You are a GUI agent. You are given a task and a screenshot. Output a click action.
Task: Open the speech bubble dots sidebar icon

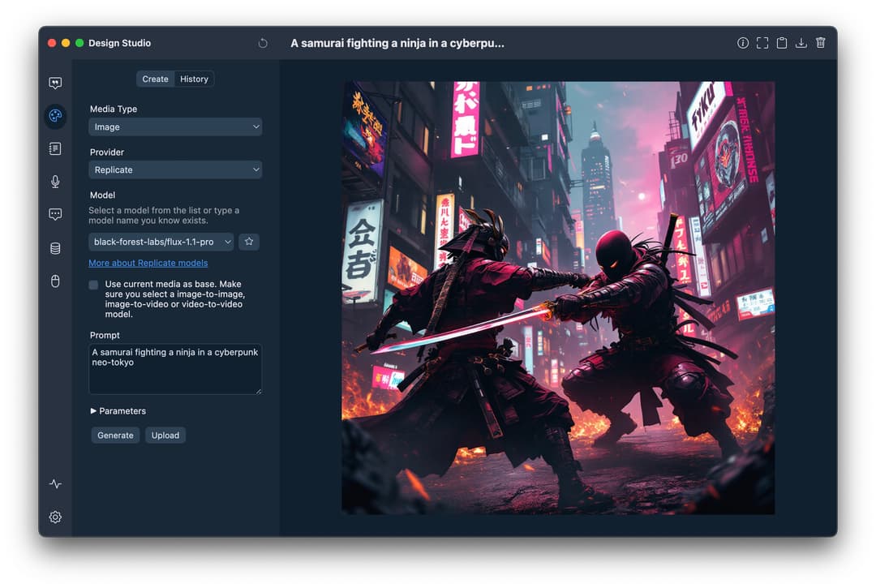click(55, 214)
